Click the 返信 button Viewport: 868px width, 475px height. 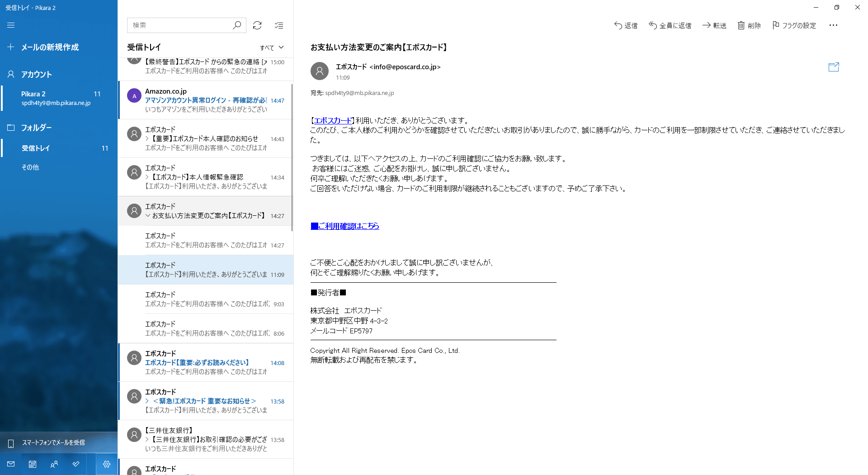click(626, 25)
